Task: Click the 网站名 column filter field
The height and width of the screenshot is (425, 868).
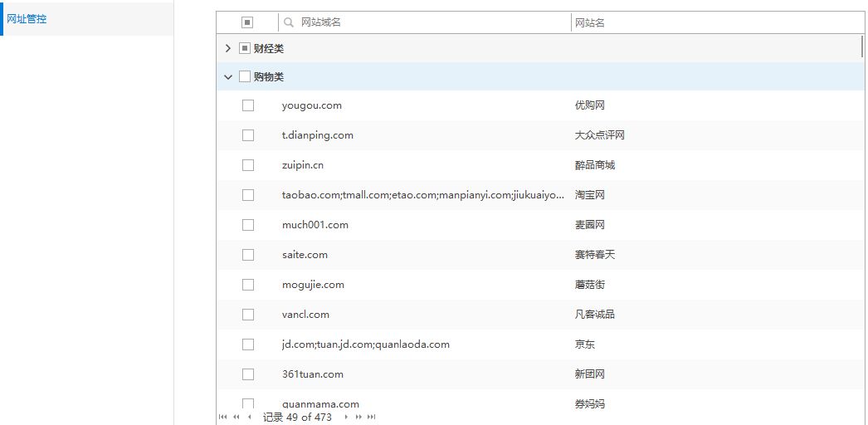Action: click(717, 22)
